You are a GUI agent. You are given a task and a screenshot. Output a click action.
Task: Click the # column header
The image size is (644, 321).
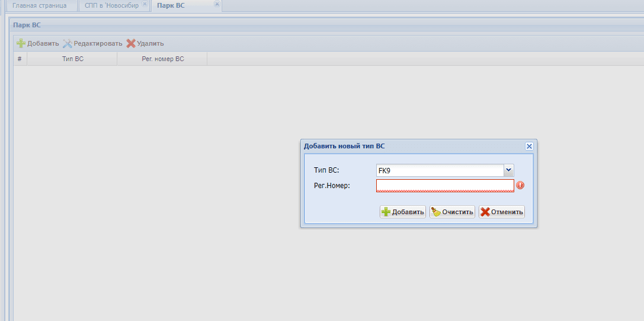(x=20, y=59)
